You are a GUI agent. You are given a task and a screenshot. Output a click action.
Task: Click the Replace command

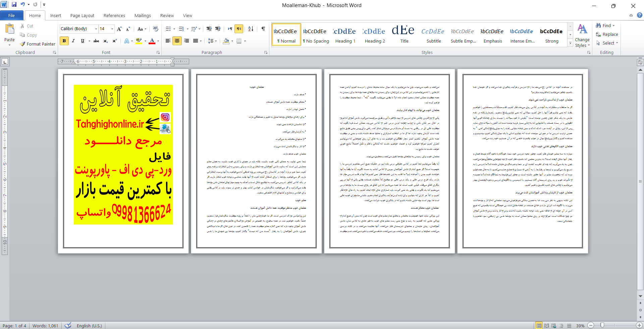(607, 34)
